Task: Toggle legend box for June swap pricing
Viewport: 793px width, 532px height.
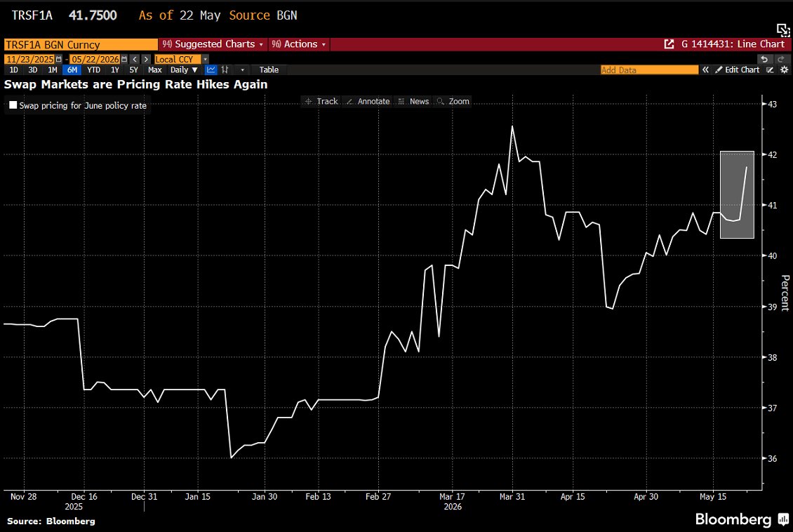Action: pyautogui.click(x=13, y=105)
